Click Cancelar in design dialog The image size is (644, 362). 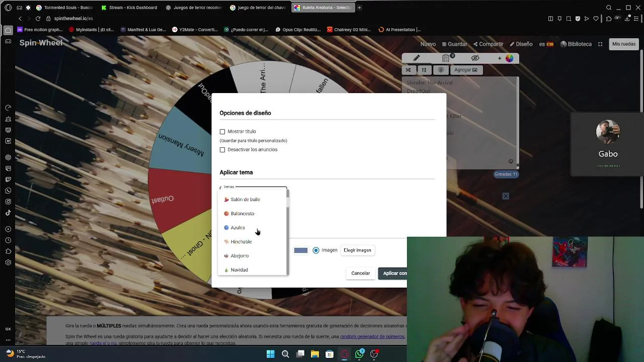(360, 274)
